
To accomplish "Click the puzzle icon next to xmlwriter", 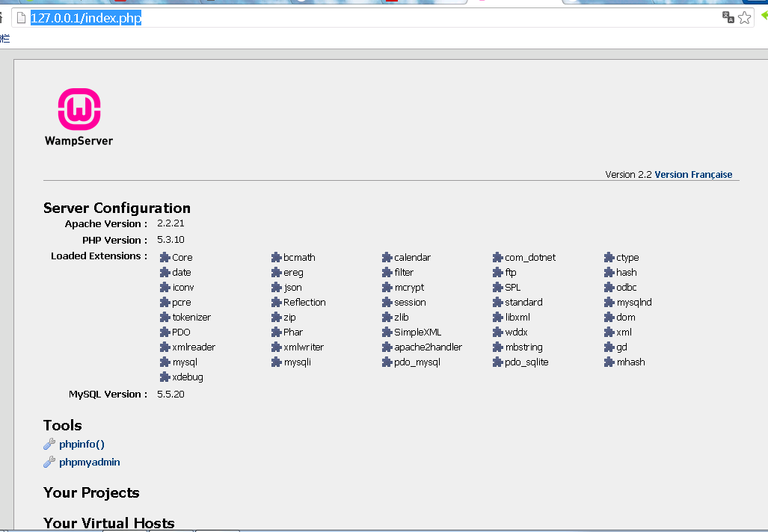I will (276, 347).
